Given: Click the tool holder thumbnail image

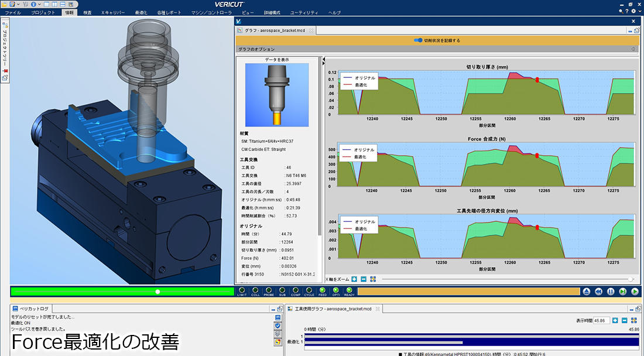Looking at the screenshot, I should [277, 95].
